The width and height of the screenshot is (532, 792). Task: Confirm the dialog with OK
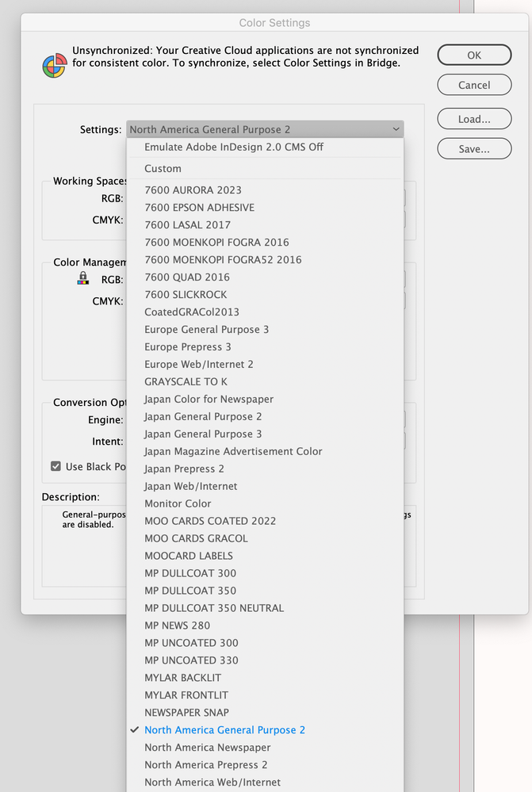pos(474,55)
